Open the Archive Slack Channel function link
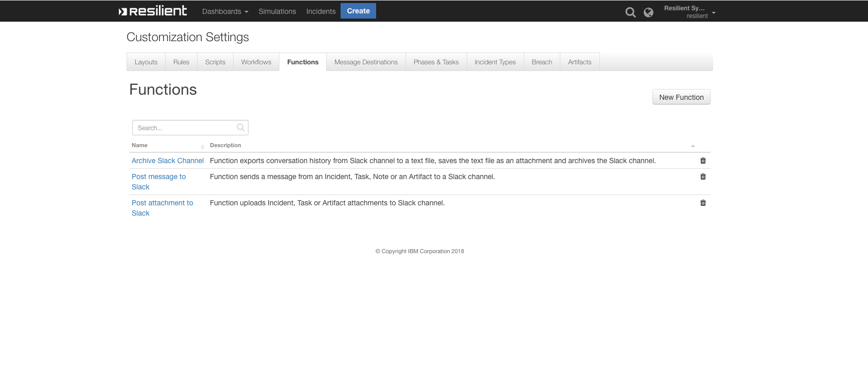This screenshot has width=868, height=388. tap(168, 161)
